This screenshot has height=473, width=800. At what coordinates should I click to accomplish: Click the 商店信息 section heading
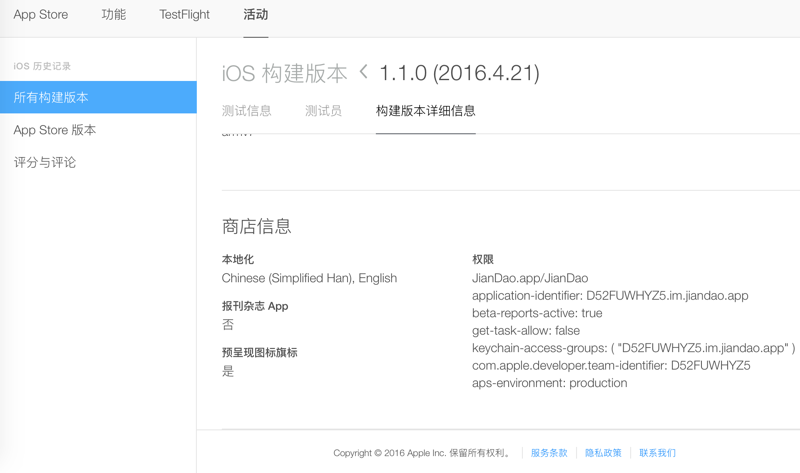tap(257, 226)
